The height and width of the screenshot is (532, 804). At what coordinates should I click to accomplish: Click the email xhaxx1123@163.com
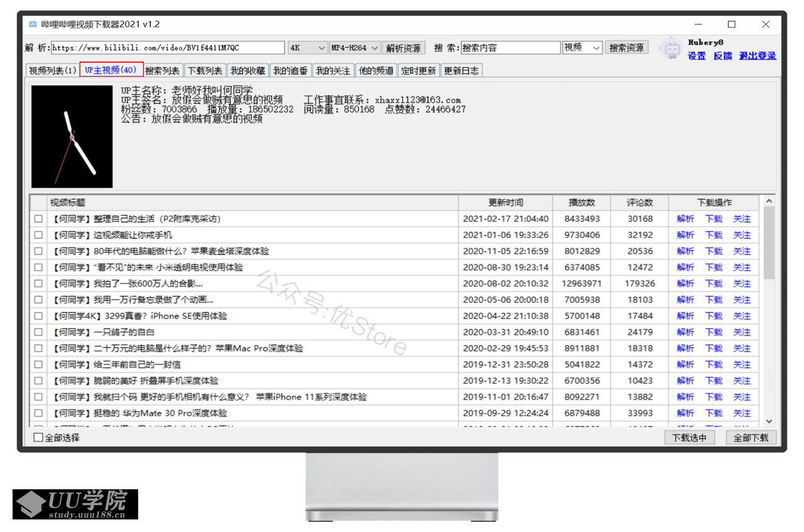click(x=418, y=100)
